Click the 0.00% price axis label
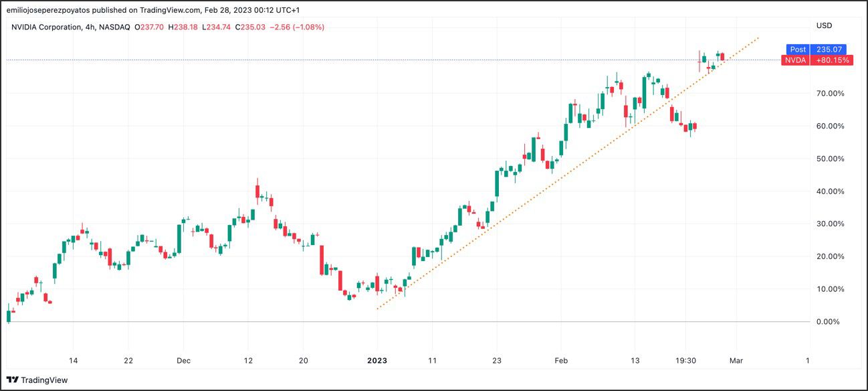868x391 pixels. pos(828,322)
